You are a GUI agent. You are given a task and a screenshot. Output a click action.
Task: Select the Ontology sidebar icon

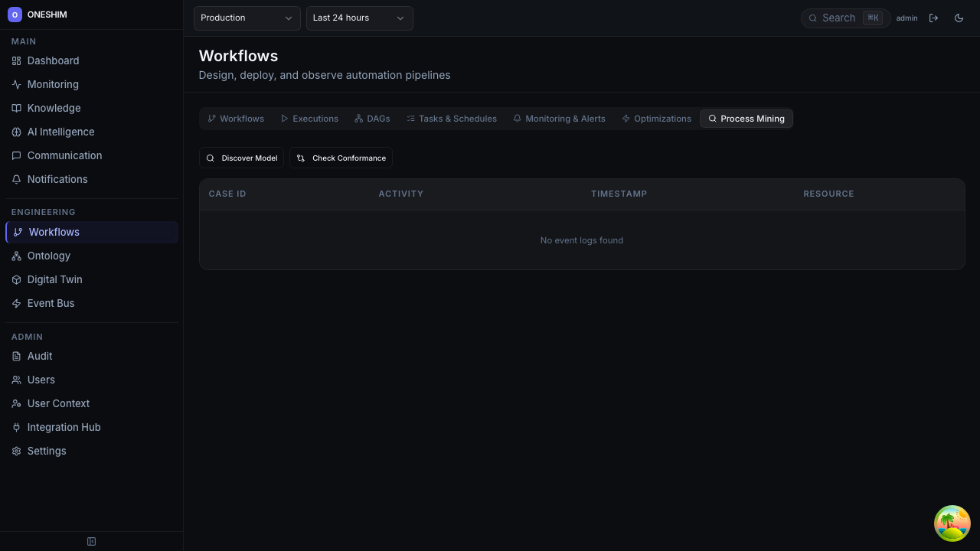point(17,256)
